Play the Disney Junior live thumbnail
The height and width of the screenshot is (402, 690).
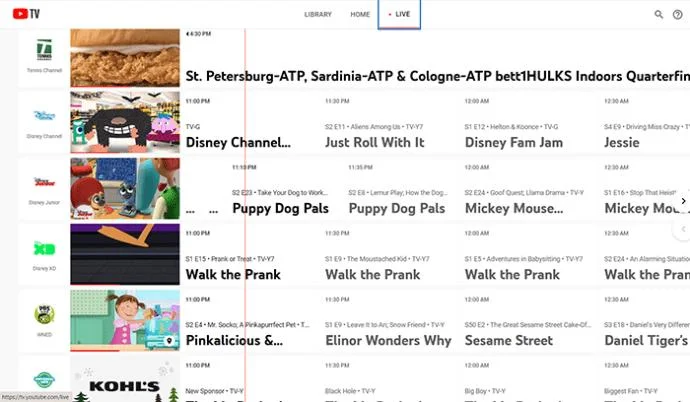click(125, 188)
